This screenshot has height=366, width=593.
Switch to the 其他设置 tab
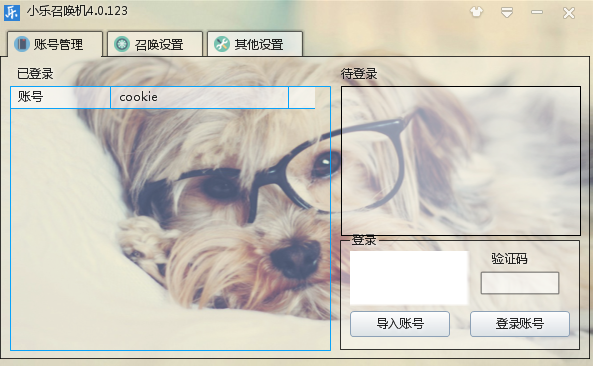(255, 44)
